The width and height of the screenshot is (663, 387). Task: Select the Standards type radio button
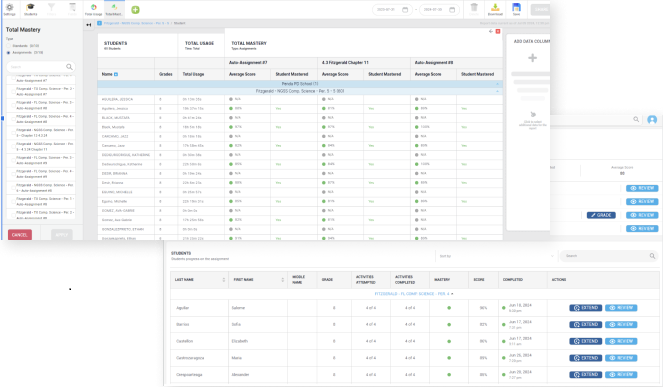8,46
